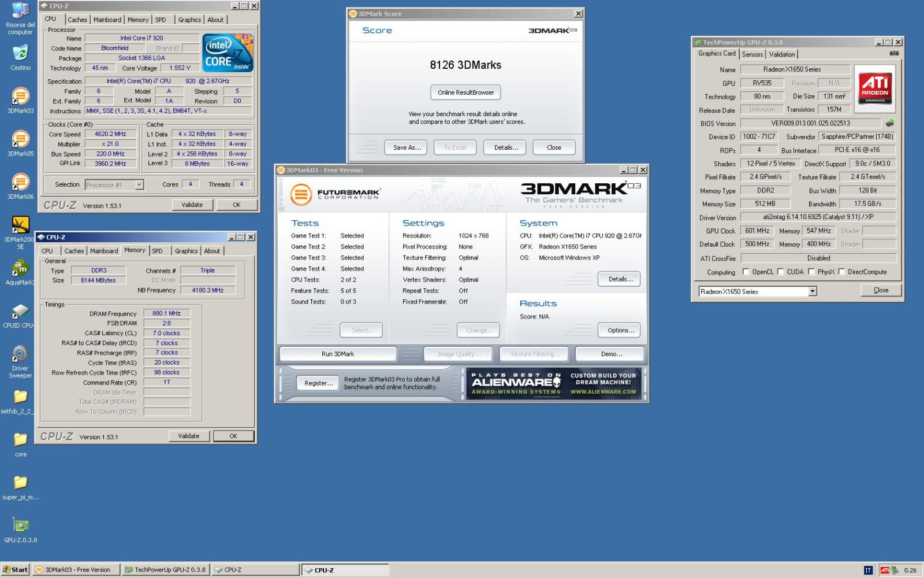This screenshot has height=578, width=924.
Task: Open setfsb_2_2 folder icon
Action: (19, 402)
